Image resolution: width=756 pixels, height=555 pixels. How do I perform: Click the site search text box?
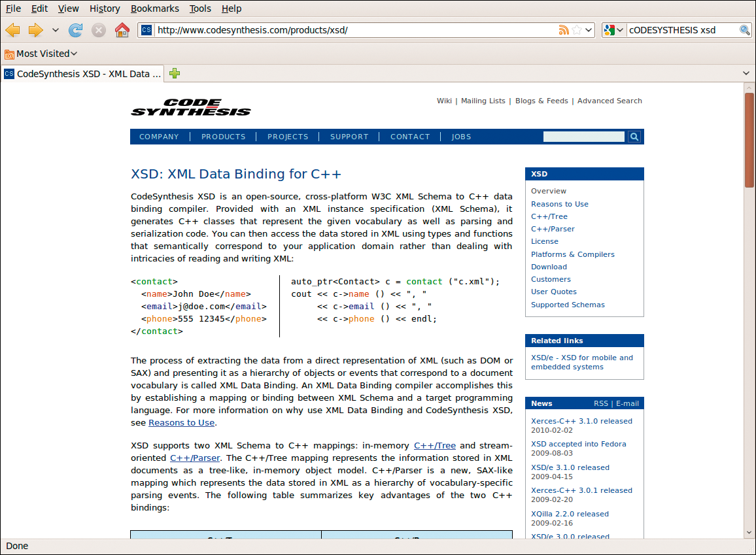click(x=583, y=137)
